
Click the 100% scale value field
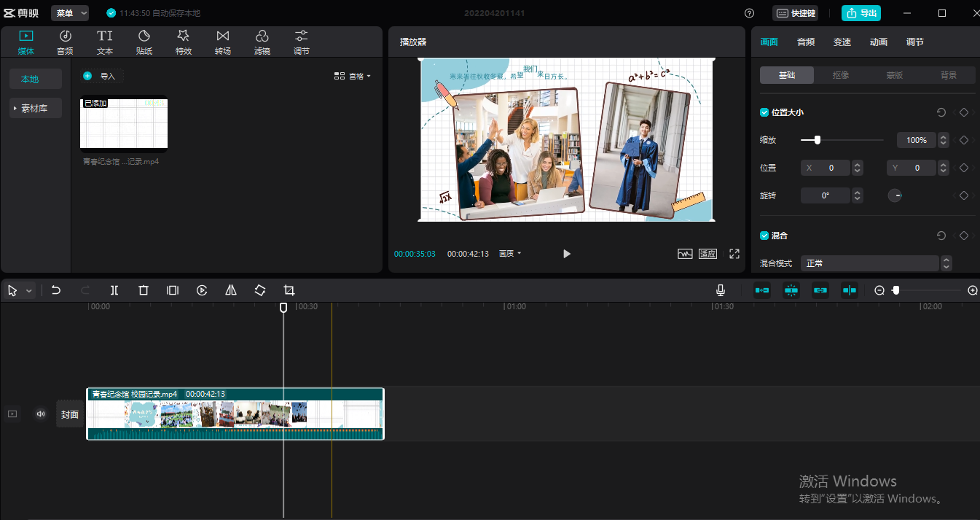(917, 140)
